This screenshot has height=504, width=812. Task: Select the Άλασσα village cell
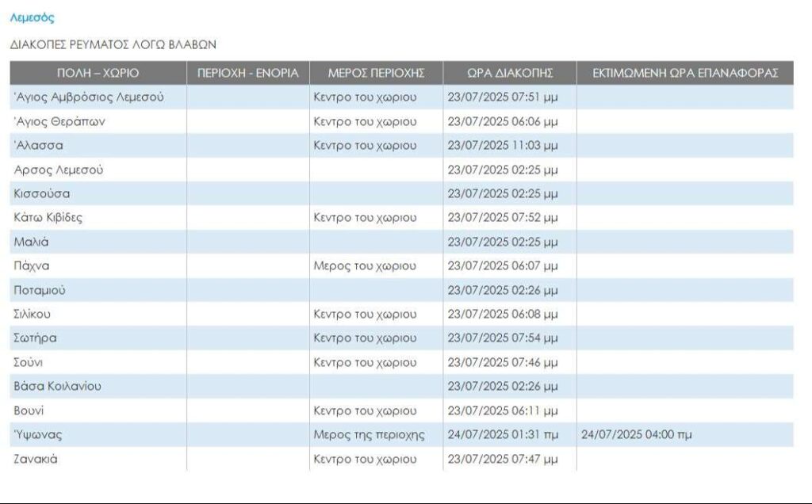(x=39, y=146)
